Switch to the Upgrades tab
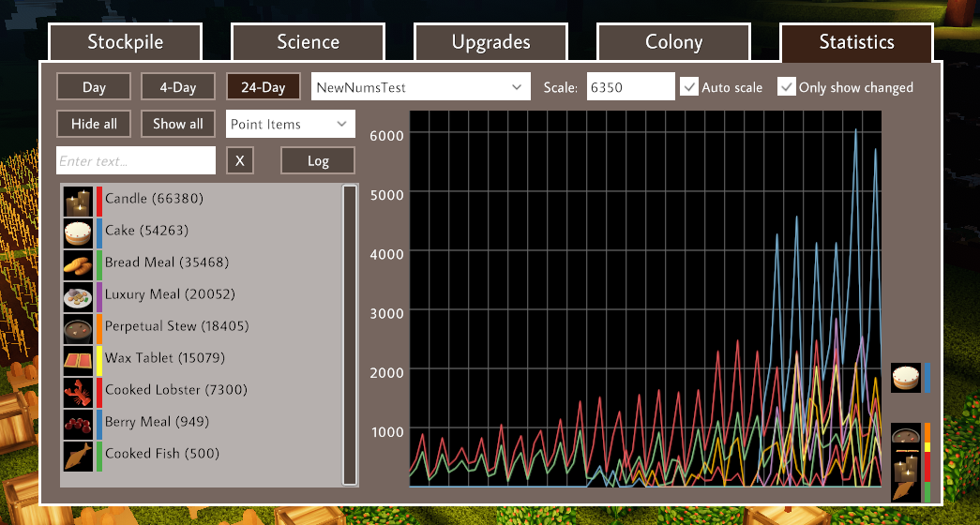The height and width of the screenshot is (525, 980). point(490,42)
